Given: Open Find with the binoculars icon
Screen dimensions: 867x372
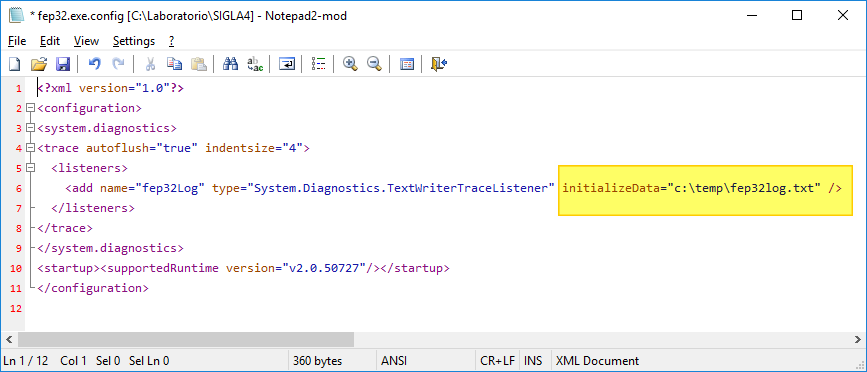Looking at the screenshot, I should (230, 64).
